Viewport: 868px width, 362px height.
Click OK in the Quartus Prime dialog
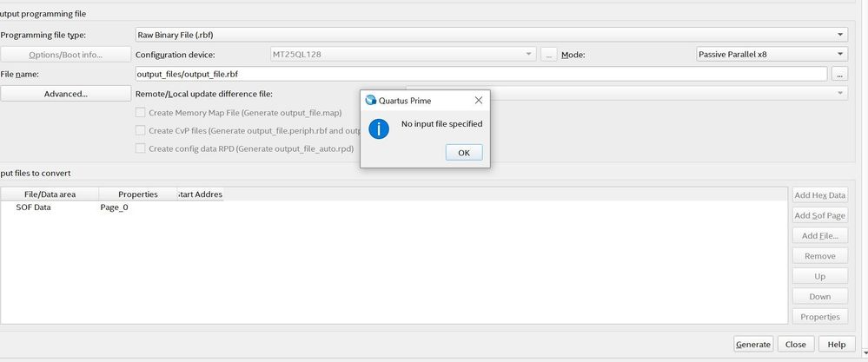tap(464, 153)
